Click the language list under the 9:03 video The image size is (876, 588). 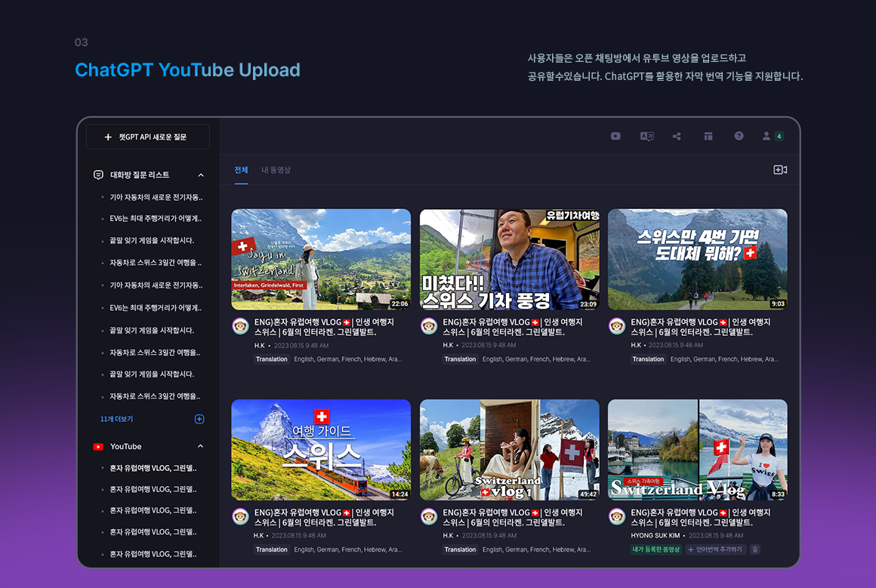point(724,359)
